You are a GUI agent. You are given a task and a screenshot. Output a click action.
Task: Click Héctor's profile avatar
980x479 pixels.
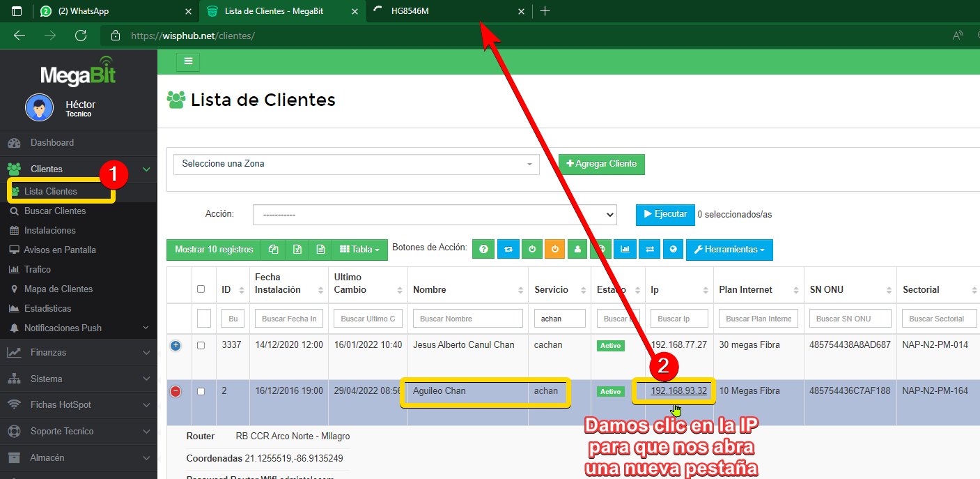39,108
